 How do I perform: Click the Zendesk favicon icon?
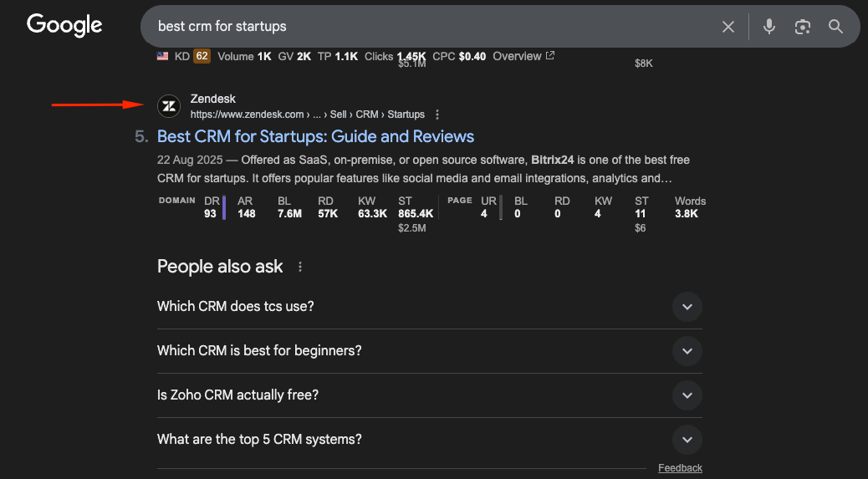[169, 106]
